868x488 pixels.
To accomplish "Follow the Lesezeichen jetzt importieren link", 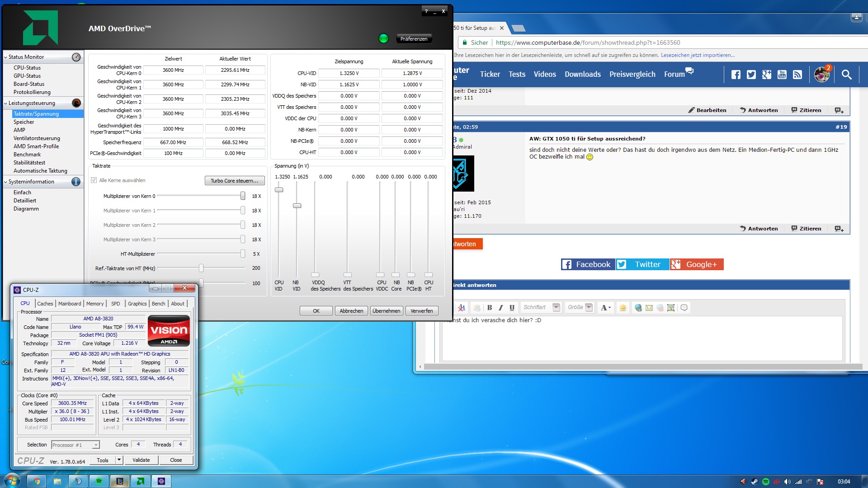I will (698, 55).
